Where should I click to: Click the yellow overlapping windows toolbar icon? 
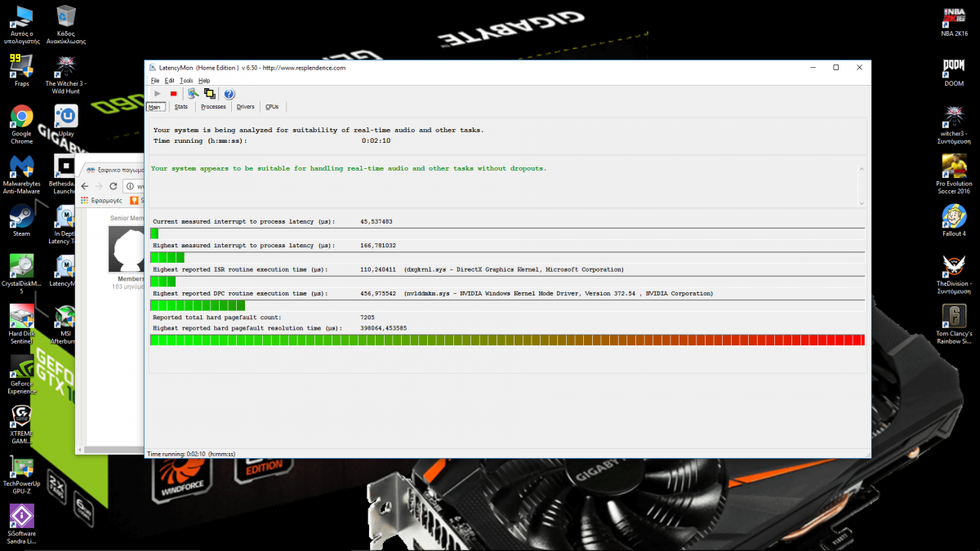coord(210,94)
